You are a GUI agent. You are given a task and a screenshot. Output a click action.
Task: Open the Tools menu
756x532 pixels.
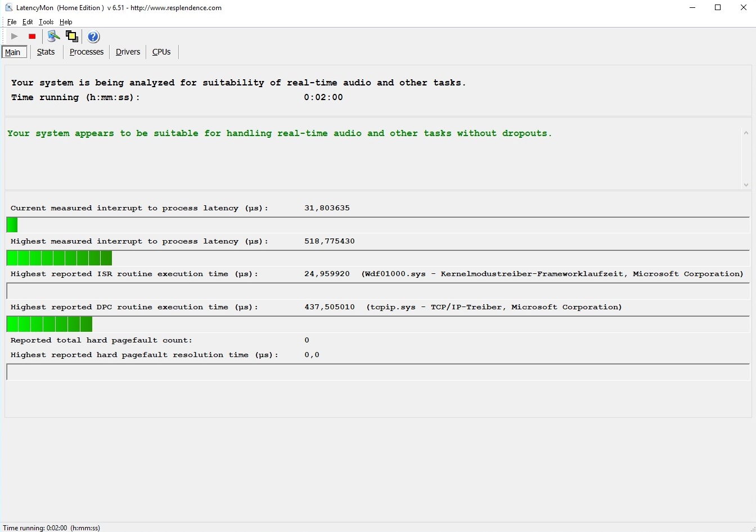46,22
